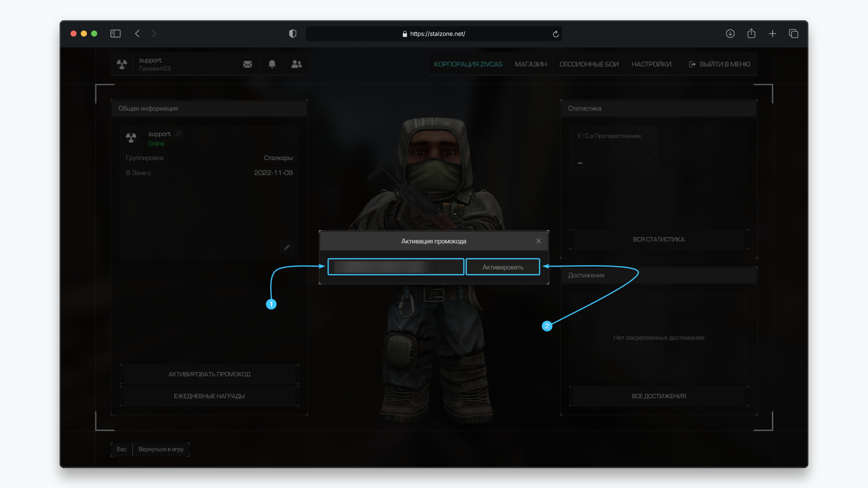
Task: Click the Сталкеры faction value
Action: (x=278, y=158)
